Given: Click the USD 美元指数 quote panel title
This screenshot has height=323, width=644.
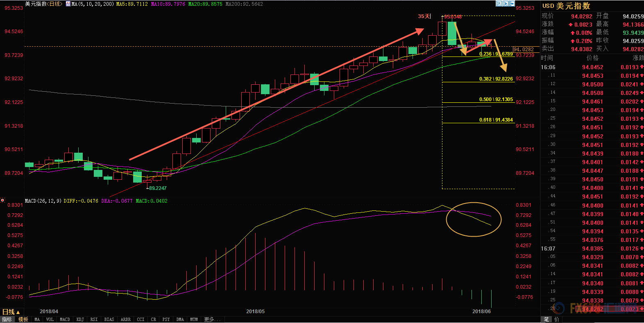Looking at the screenshot, I should pos(567,6).
